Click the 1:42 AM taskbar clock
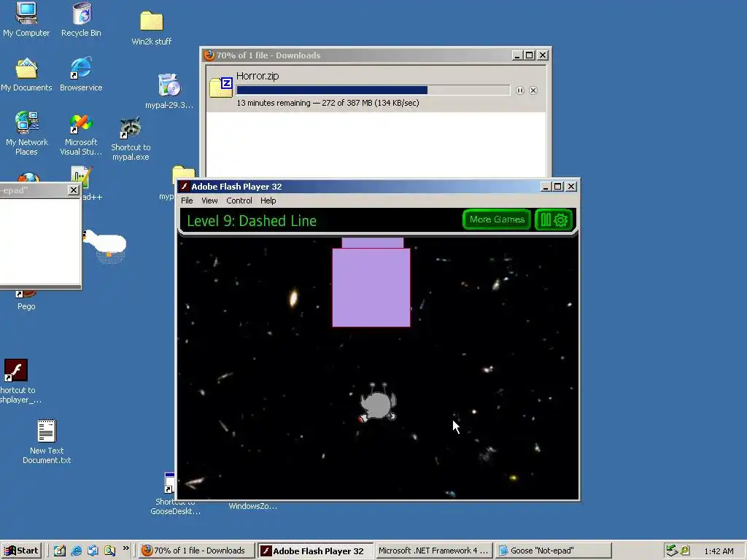This screenshot has width=747, height=560. 719,551
